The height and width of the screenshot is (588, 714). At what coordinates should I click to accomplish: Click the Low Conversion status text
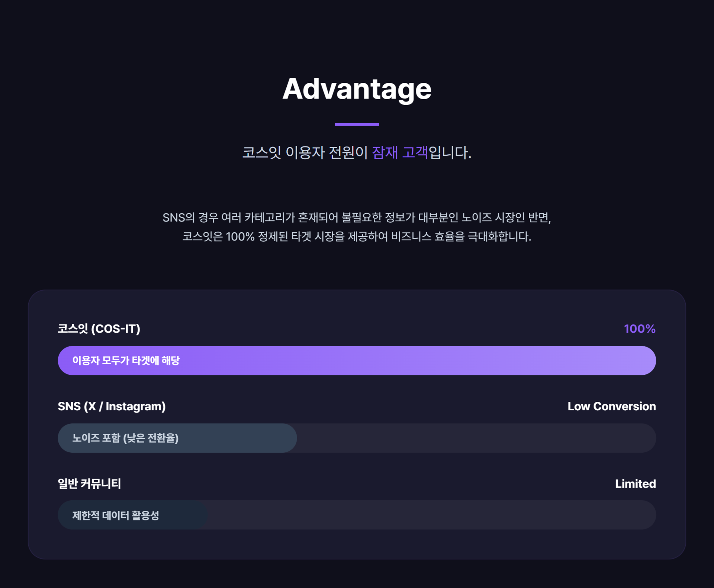[x=611, y=406]
